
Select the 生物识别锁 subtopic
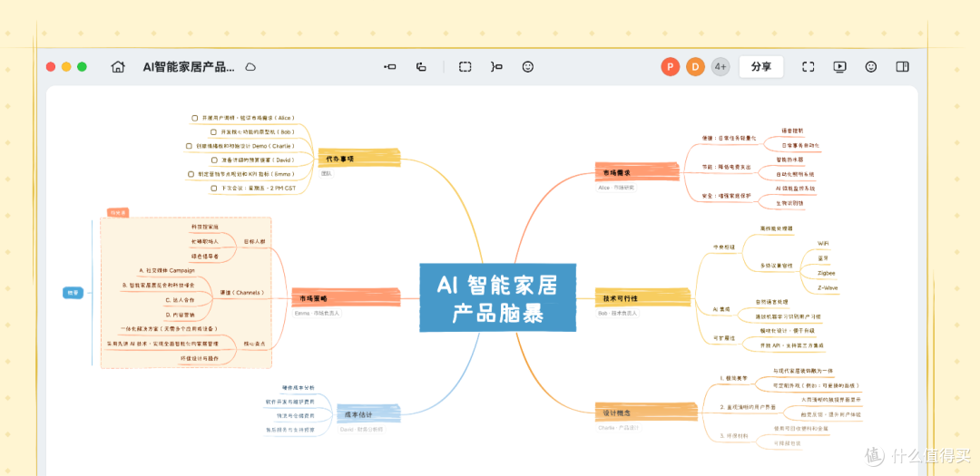[790, 203]
